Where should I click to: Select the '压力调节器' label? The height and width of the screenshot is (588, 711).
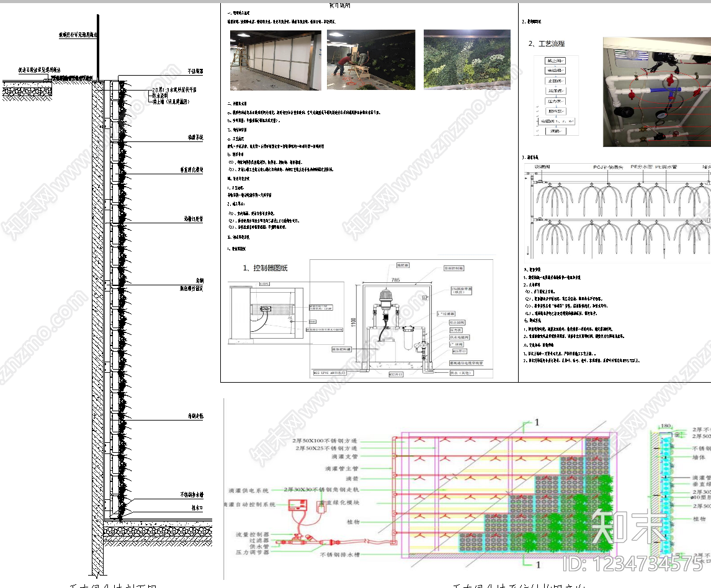[x=252, y=552]
